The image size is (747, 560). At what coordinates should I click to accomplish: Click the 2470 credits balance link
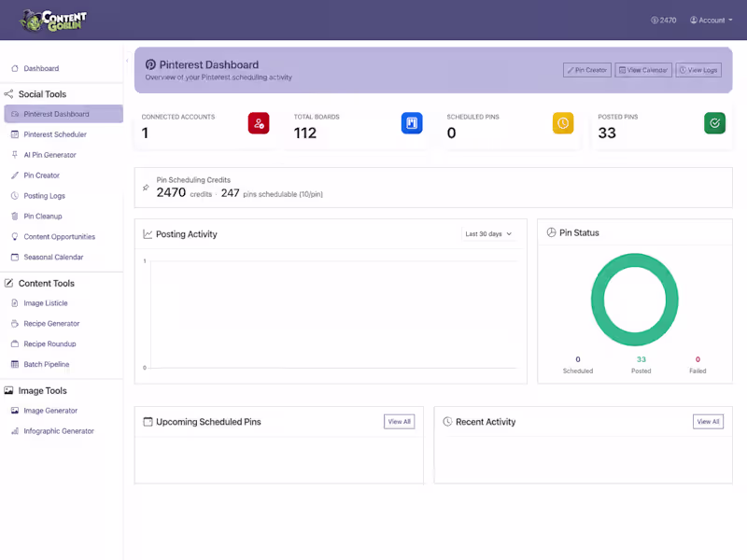tap(663, 20)
